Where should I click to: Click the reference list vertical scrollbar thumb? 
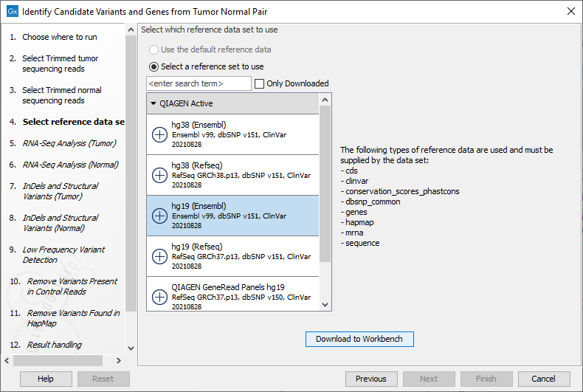[x=325, y=184]
